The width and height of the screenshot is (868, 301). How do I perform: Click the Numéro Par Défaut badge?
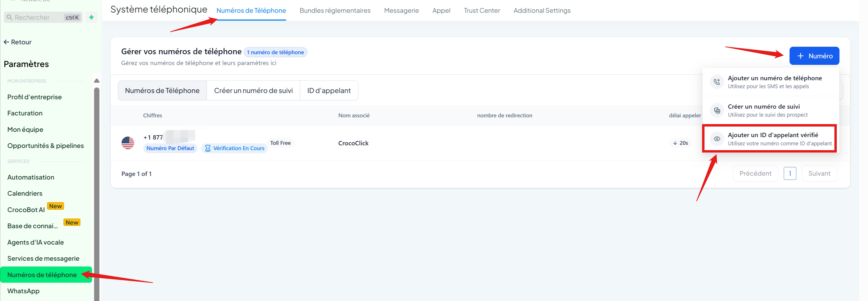(170, 148)
